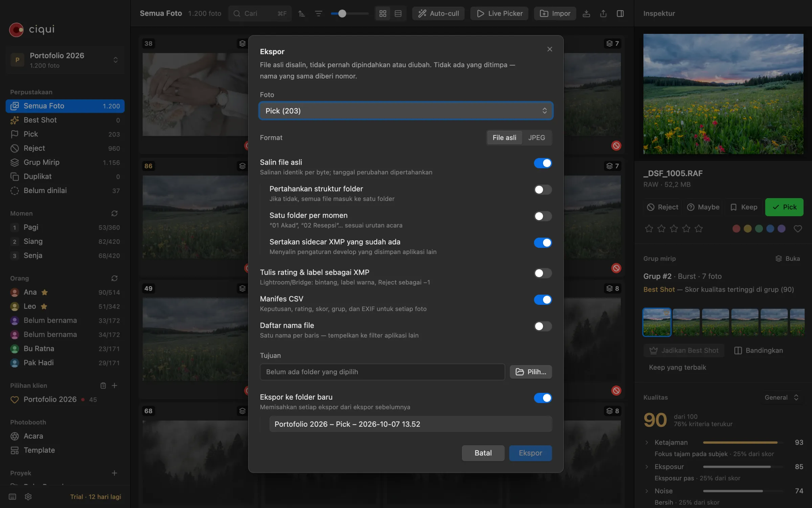This screenshot has height=508, width=812.
Task: Click the Pilih... folder button
Action: coord(531,372)
